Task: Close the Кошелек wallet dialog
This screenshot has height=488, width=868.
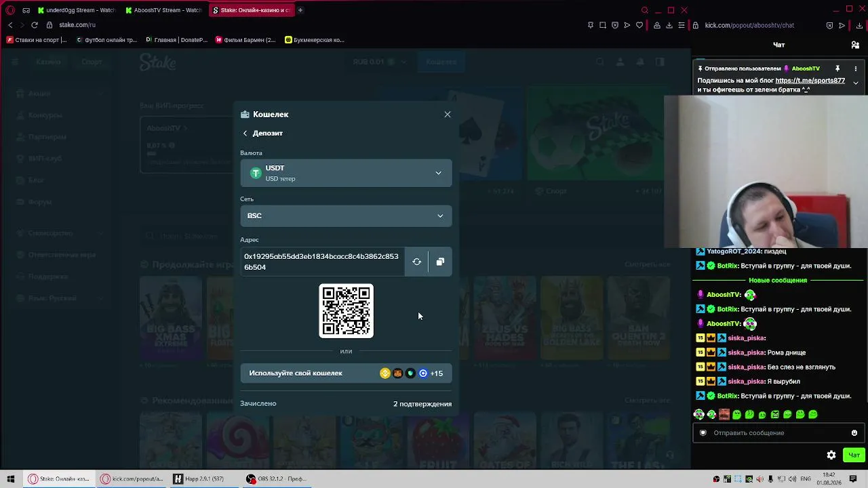Action: pyautogui.click(x=448, y=115)
